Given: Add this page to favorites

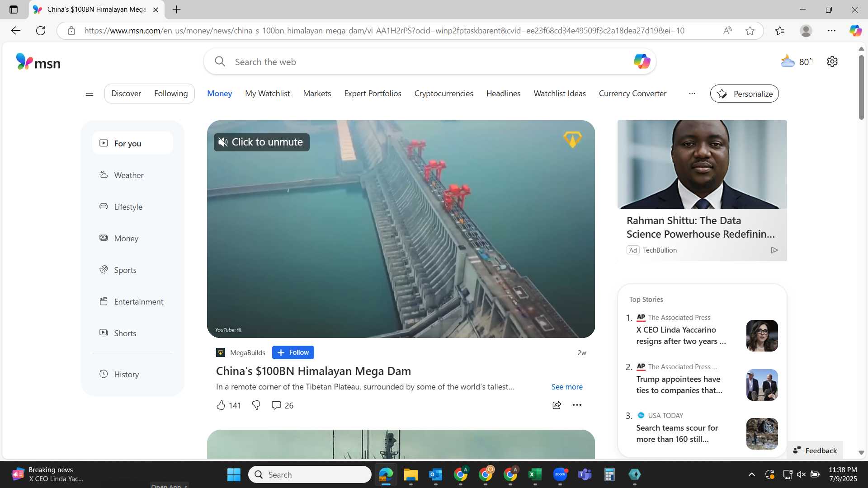Looking at the screenshot, I should 750,31.
